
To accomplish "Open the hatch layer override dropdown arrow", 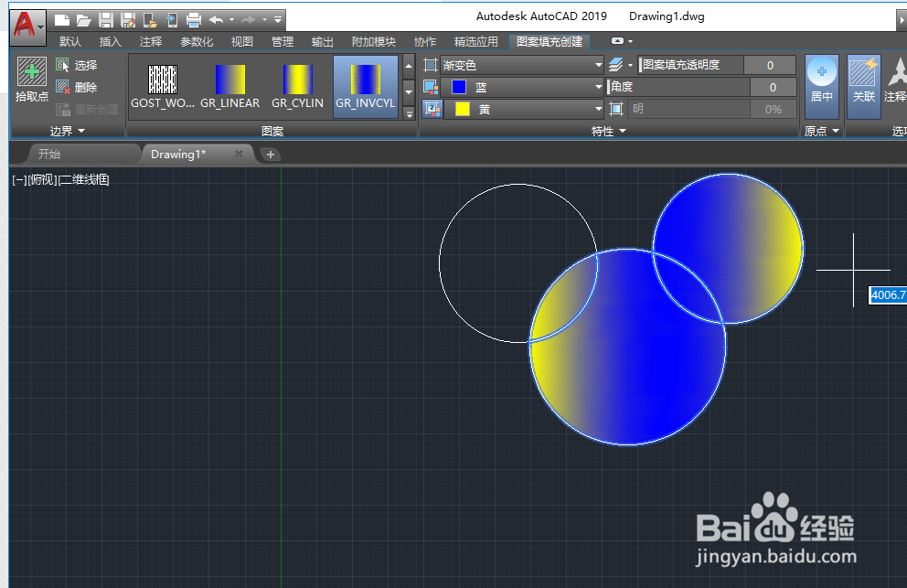I will tap(631, 66).
